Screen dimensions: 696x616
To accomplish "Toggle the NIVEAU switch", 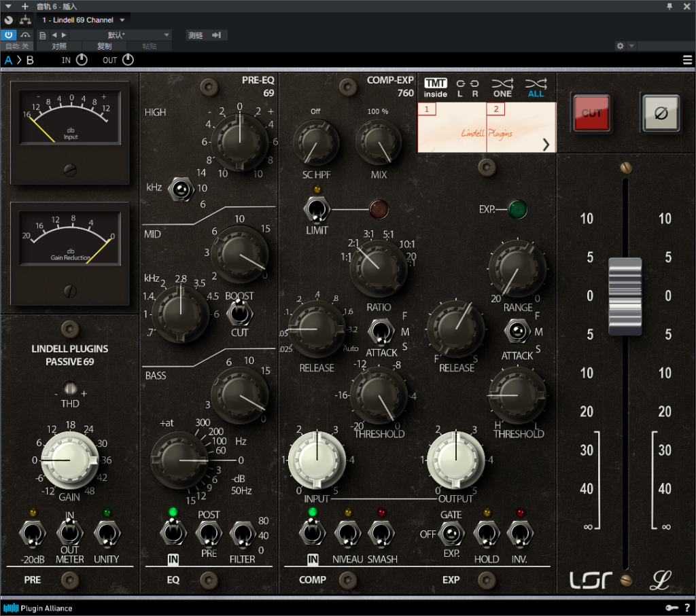I will (x=347, y=534).
